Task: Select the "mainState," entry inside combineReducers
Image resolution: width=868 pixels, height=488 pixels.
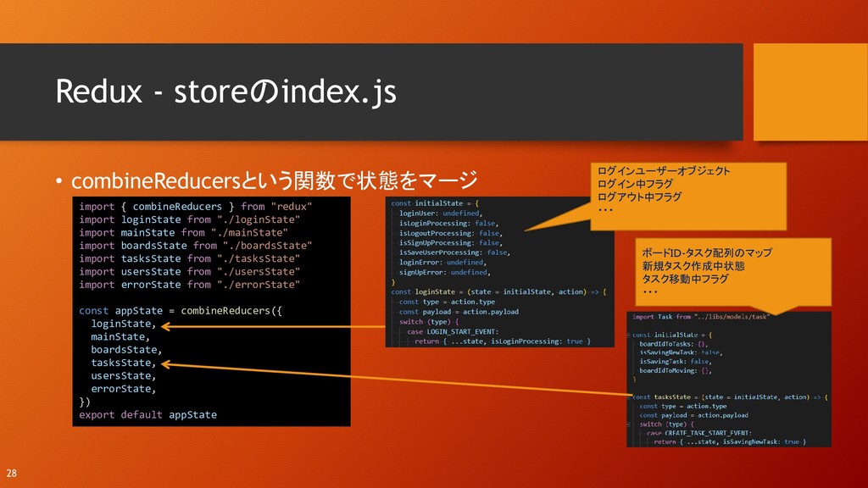Action: 120,336
